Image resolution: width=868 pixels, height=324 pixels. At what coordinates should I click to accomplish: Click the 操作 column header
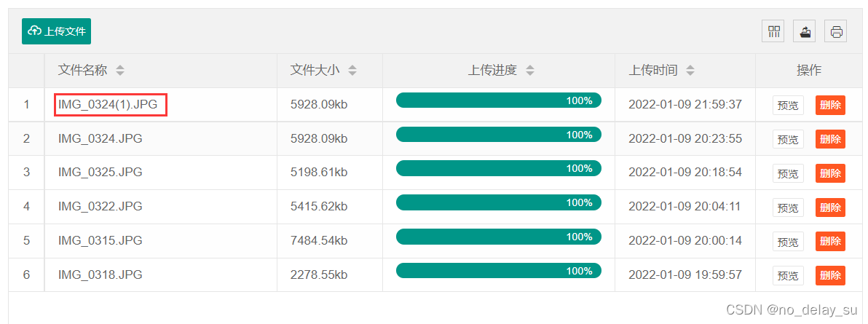click(809, 71)
